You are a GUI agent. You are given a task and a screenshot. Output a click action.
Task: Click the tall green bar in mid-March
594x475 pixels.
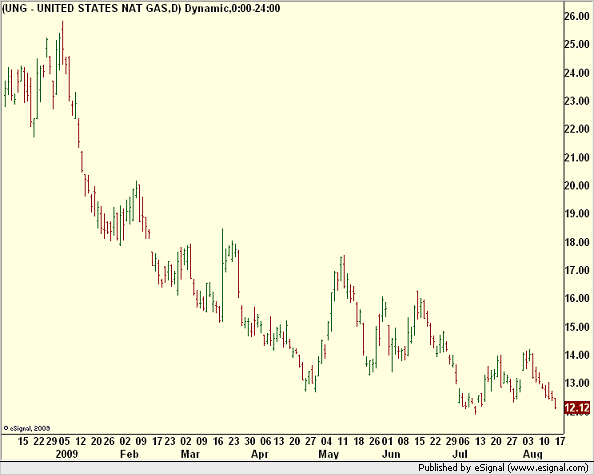pyautogui.click(x=222, y=275)
